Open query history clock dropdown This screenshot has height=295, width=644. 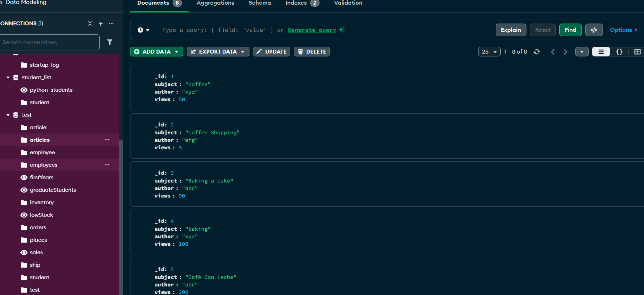tap(144, 30)
